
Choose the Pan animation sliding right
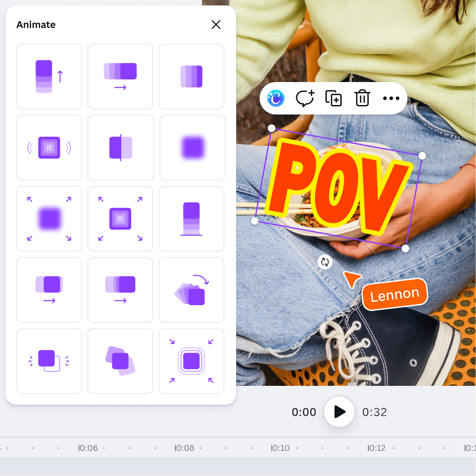tap(120, 77)
